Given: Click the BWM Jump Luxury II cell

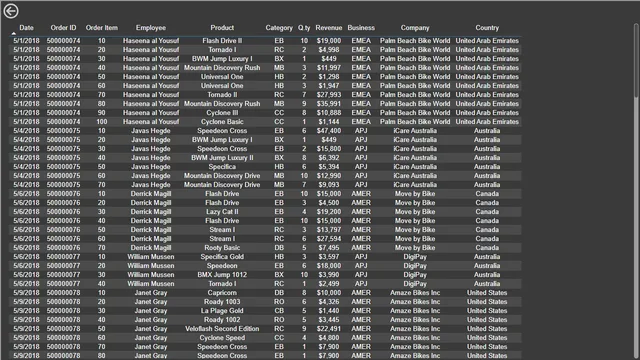Looking at the screenshot, I should pos(222,158).
